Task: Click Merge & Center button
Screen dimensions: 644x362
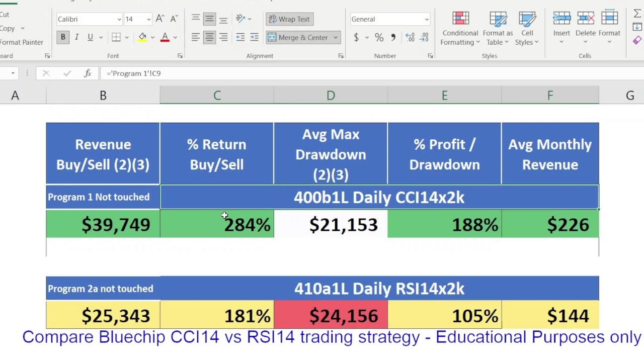Action: 298,37
